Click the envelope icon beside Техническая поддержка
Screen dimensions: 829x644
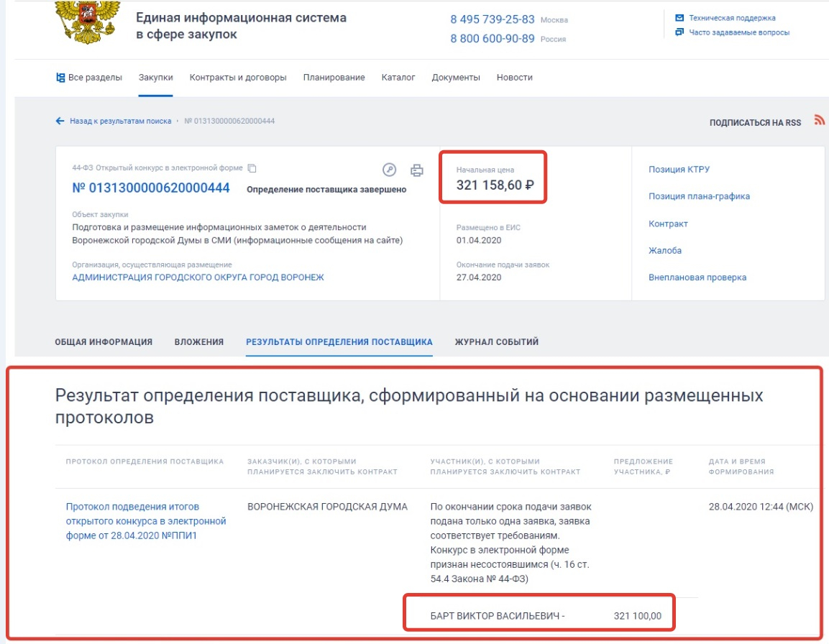click(679, 18)
